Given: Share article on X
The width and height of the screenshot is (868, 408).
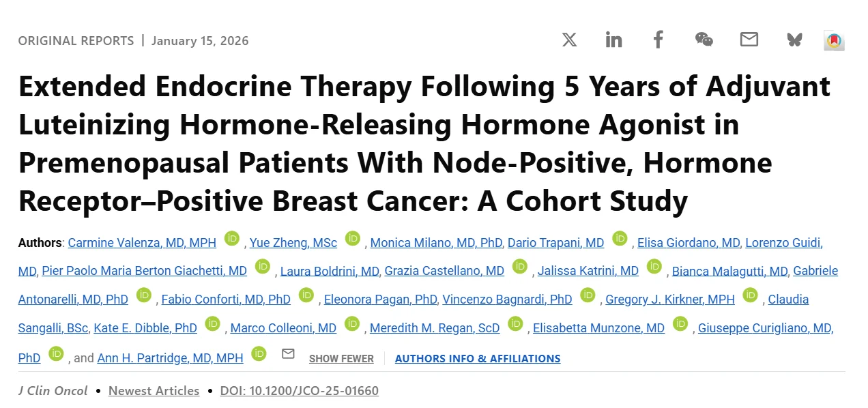Looking at the screenshot, I should coord(569,40).
